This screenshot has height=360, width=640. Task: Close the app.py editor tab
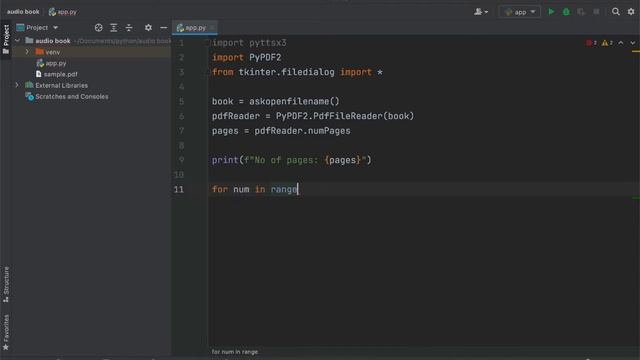click(x=212, y=28)
